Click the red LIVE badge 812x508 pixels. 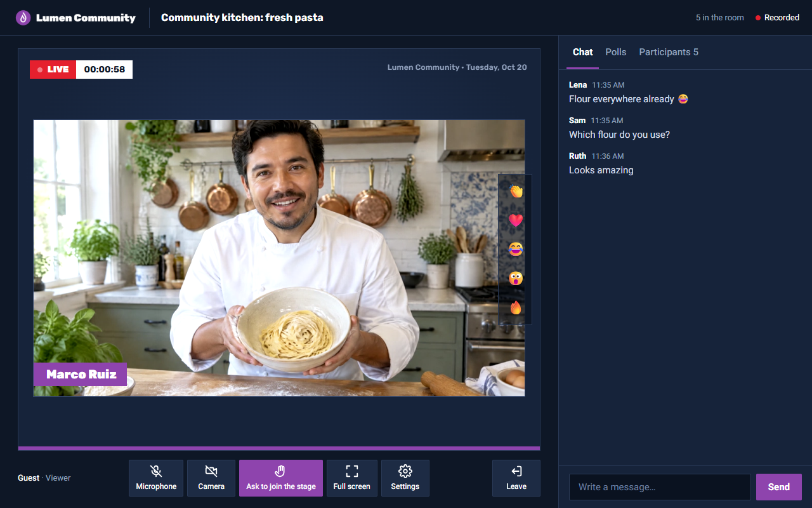point(53,70)
